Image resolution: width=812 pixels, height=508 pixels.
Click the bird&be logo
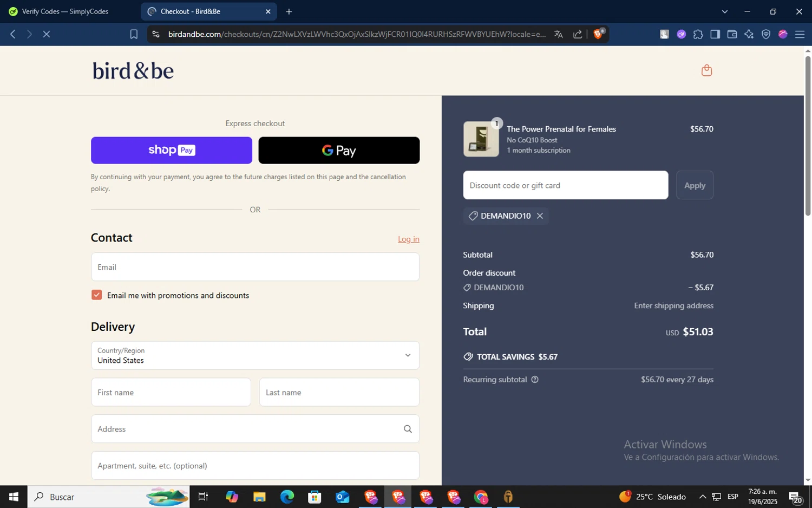click(133, 71)
